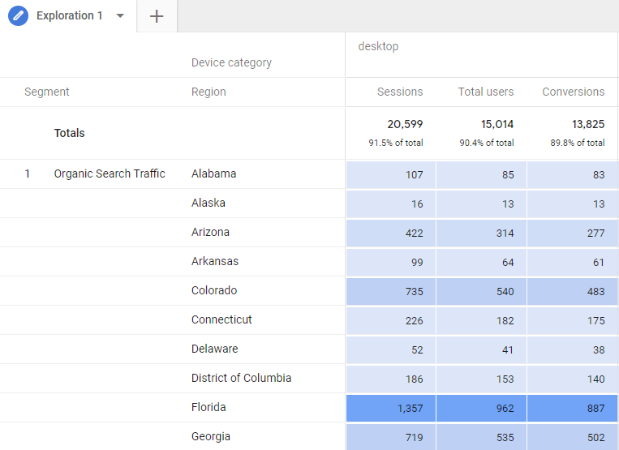Sort by the Total users column header
Screen dimensions: 619x450
(x=486, y=92)
